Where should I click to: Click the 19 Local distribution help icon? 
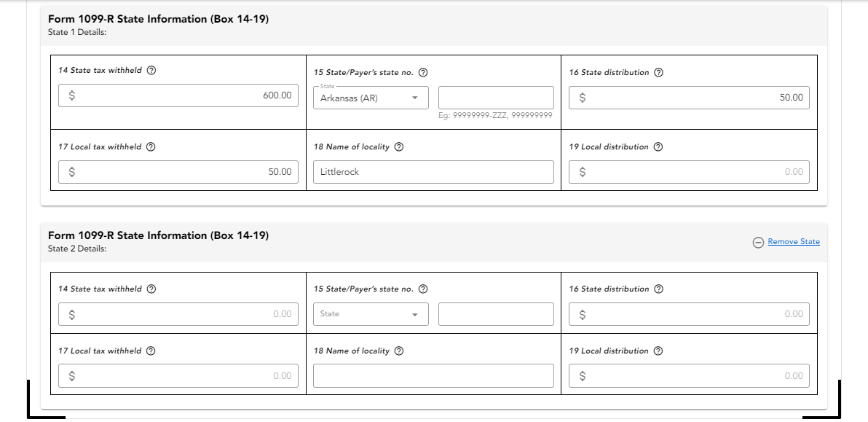[x=658, y=146]
